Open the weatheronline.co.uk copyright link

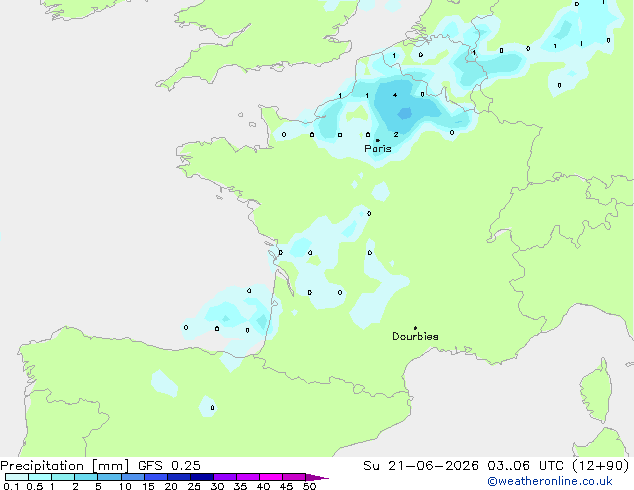click(x=550, y=481)
